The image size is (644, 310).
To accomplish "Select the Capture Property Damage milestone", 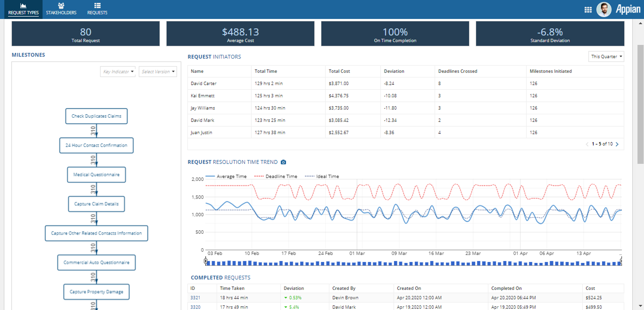I will tap(96, 292).
